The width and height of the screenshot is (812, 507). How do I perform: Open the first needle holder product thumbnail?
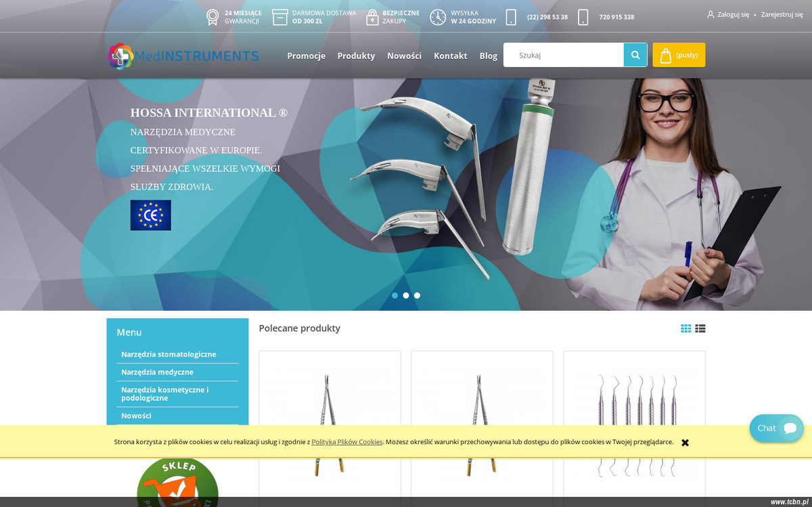(x=330, y=426)
